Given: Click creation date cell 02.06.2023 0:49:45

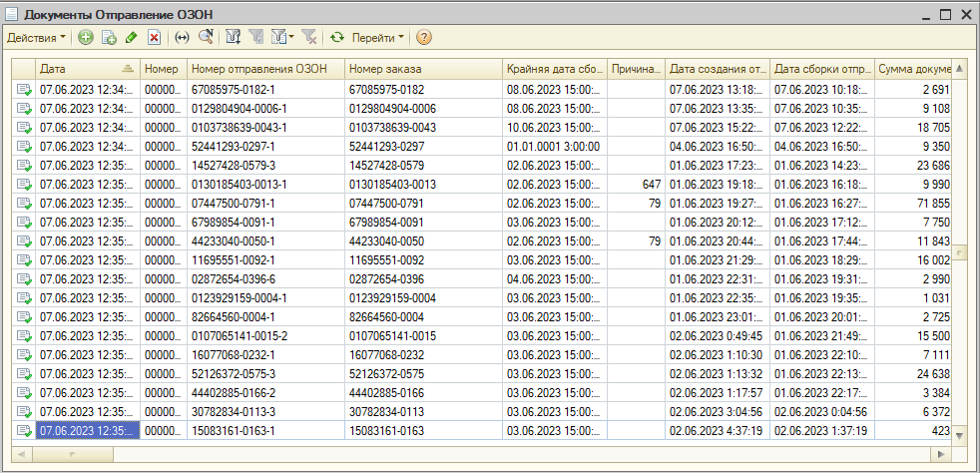Looking at the screenshot, I should coord(717,335).
